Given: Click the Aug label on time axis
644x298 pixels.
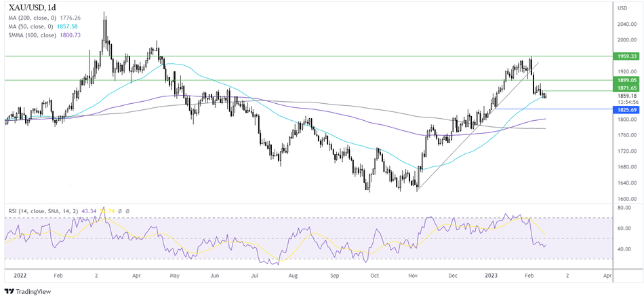Looking at the screenshot, I should click(294, 276).
